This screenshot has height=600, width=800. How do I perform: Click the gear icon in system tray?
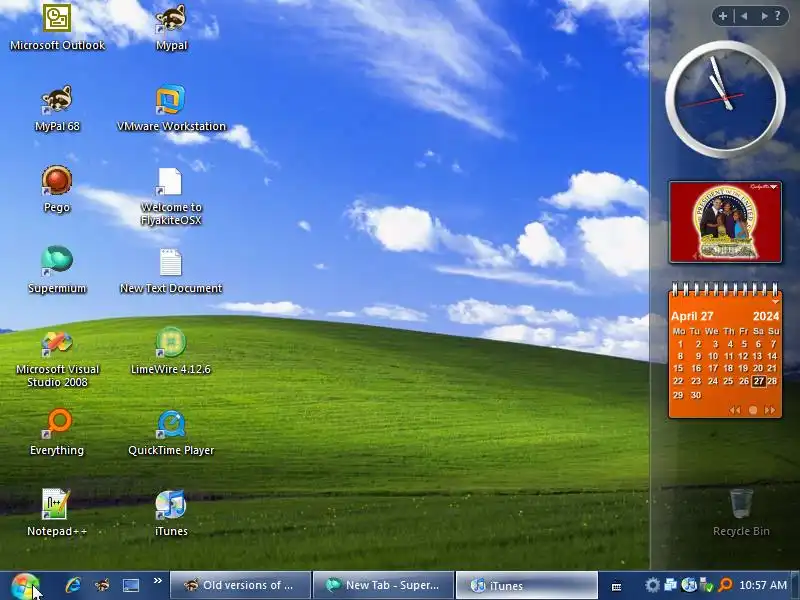coord(652,585)
